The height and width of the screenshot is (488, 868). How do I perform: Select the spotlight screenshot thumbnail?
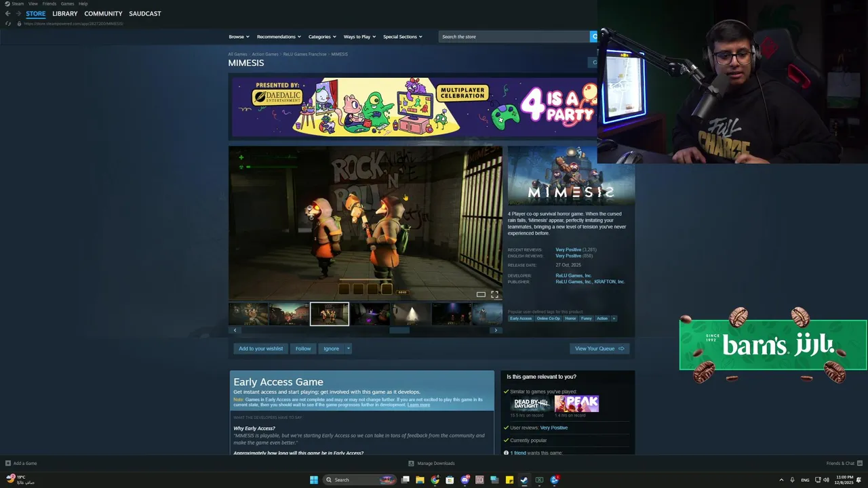(x=411, y=314)
